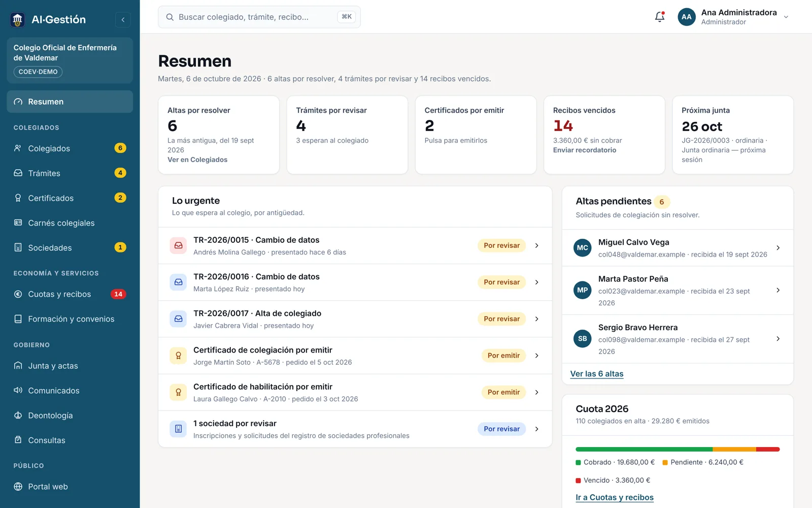
Task: Click the Comunicados megaphone icon
Action: [x=18, y=391]
